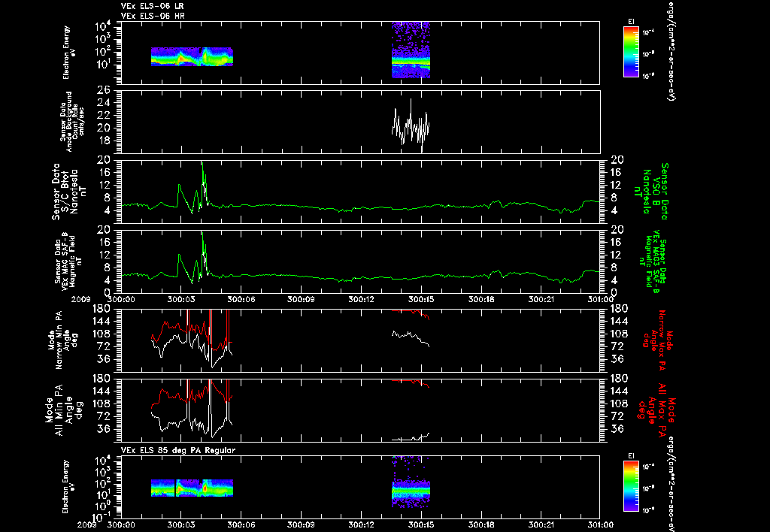This screenshot has height=532, width=770.
Task: Click the white Min PA trace in the All PA panel near 300:15
Action: coord(411,437)
